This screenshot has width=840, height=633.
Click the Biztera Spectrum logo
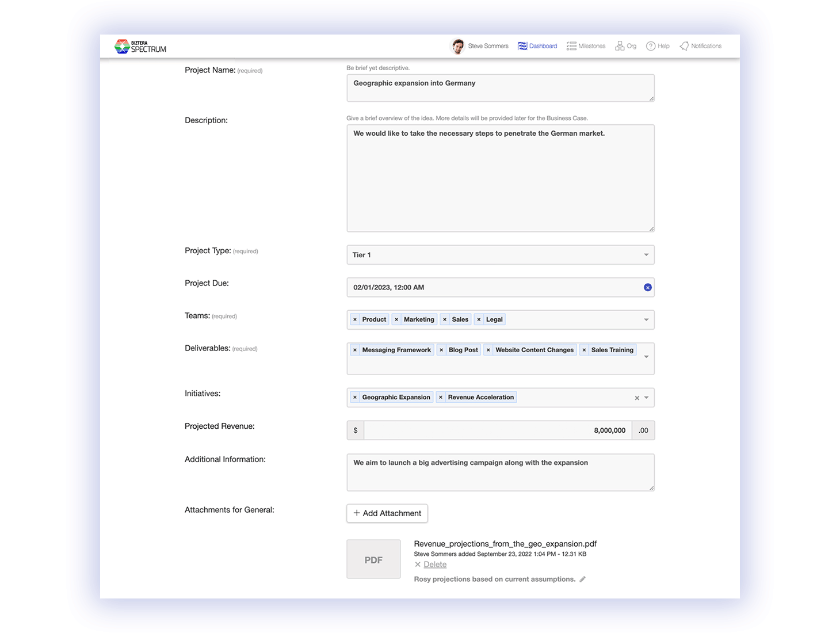(140, 47)
